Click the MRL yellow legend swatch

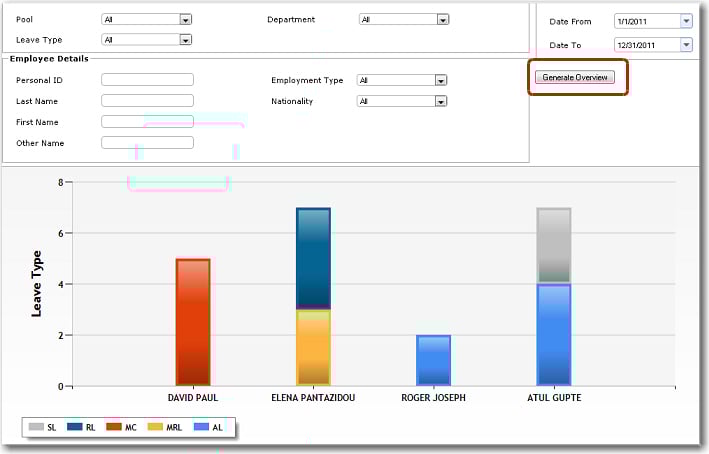pyautogui.click(x=154, y=427)
